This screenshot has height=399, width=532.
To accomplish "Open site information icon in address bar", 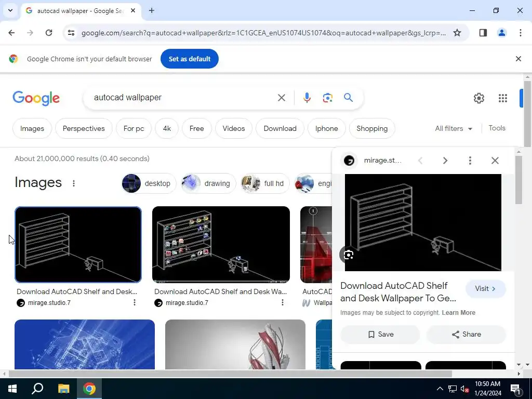I will 71,33.
